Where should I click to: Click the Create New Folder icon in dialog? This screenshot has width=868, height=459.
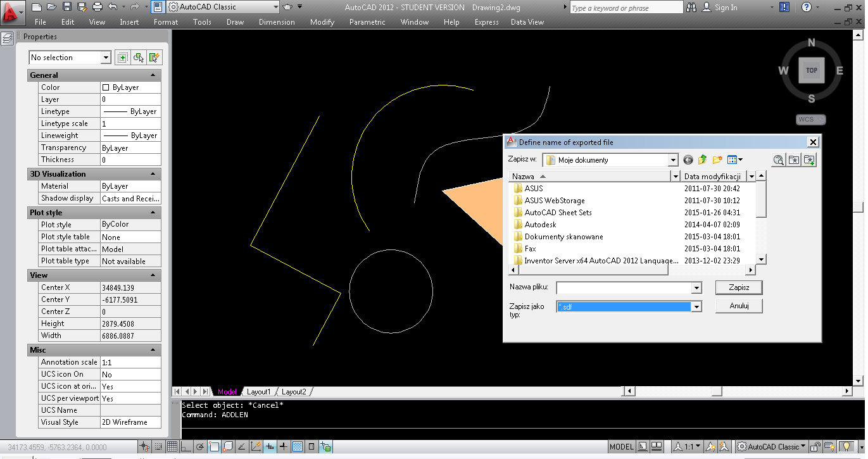pos(717,160)
